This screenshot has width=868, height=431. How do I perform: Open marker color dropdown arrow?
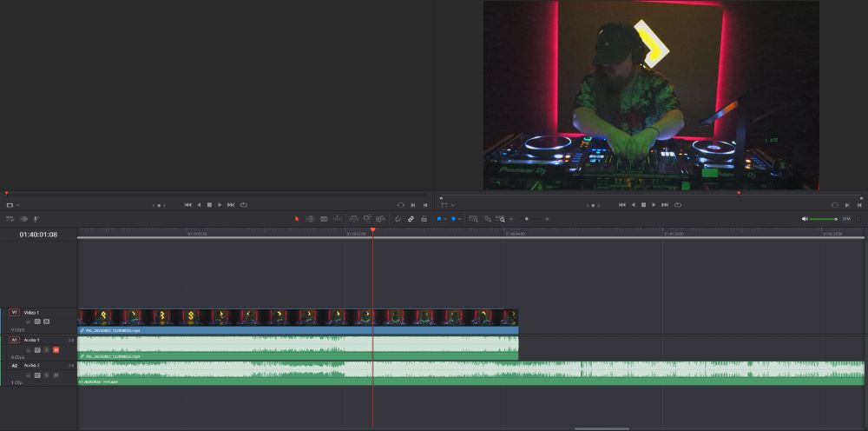coord(459,219)
